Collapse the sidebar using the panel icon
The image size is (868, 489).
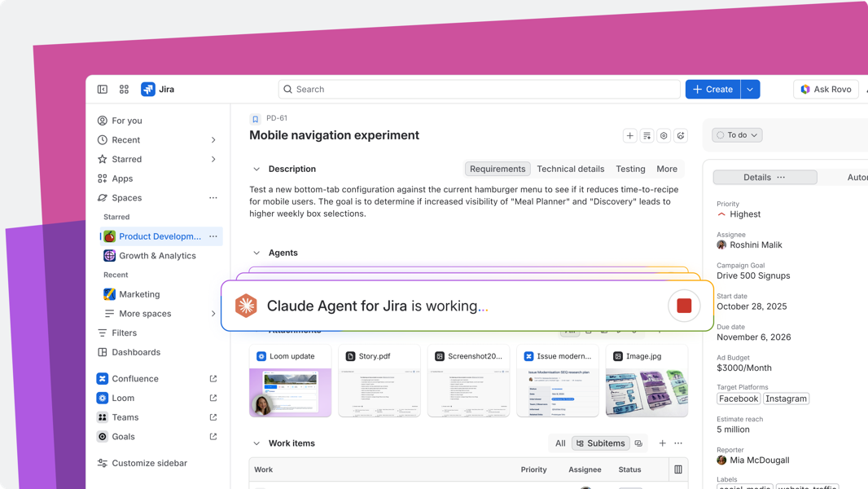point(103,89)
